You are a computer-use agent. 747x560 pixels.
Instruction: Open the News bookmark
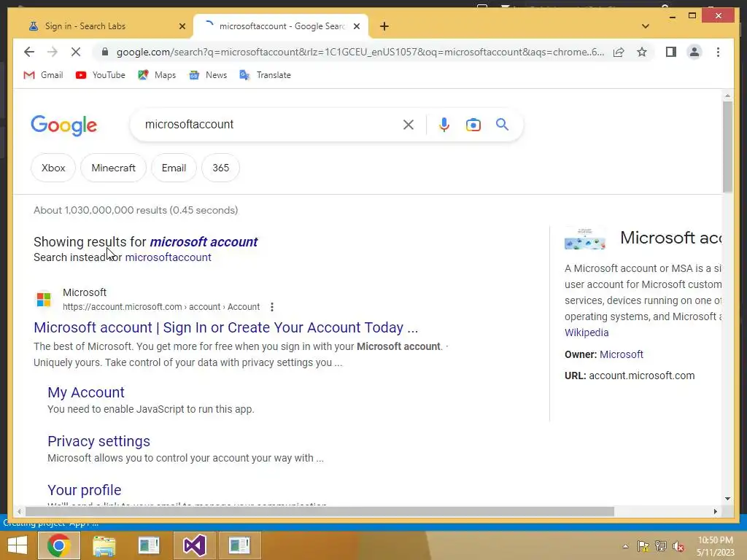(208, 75)
